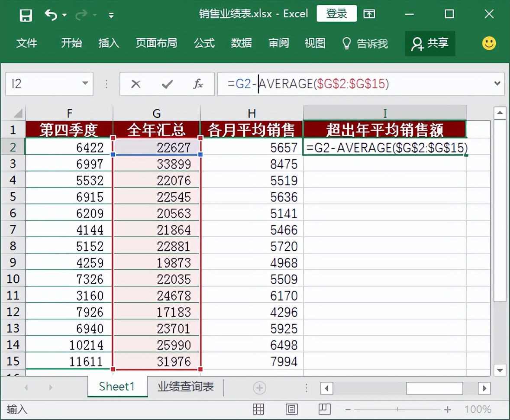This screenshot has height=420, width=510.
Task: Select Normal view icon in status bar
Action: [x=258, y=409]
